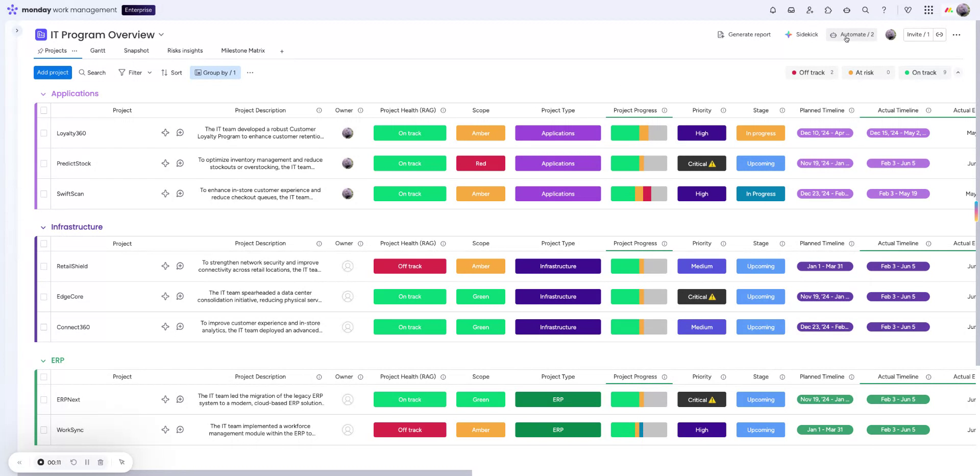This screenshot has width=980, height=476.
Task: Collapse the Infrastructure group chevron
Action: (43, 227)
